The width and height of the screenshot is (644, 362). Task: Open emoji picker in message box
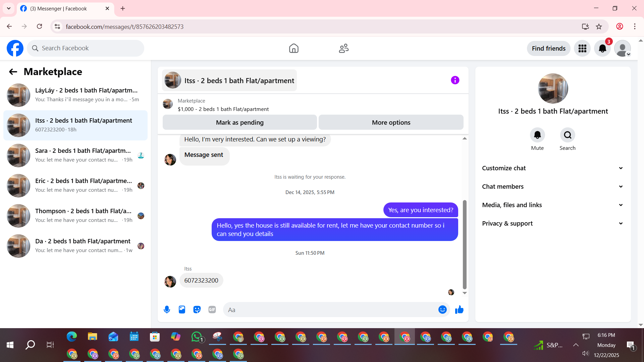(442, 310)
